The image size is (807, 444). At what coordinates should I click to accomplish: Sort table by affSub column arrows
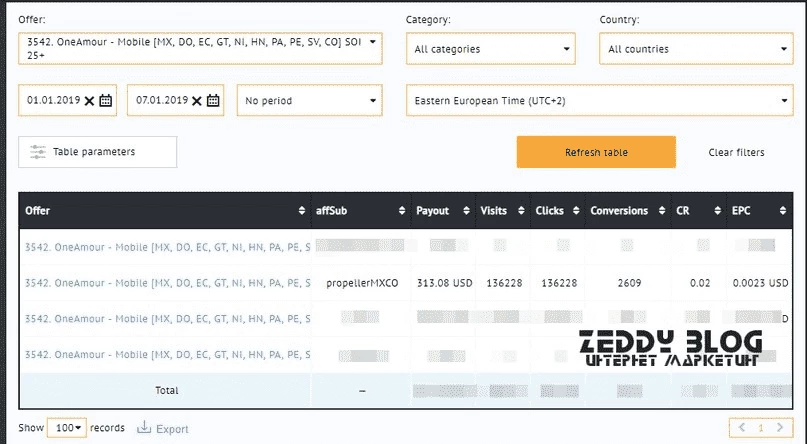(x=402, y=210)
